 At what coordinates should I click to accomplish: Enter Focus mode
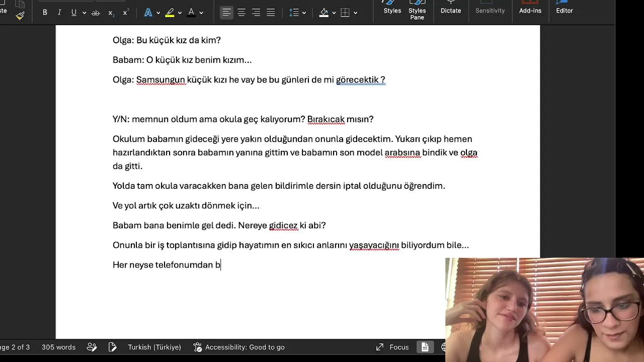click(x=392, y=347)
